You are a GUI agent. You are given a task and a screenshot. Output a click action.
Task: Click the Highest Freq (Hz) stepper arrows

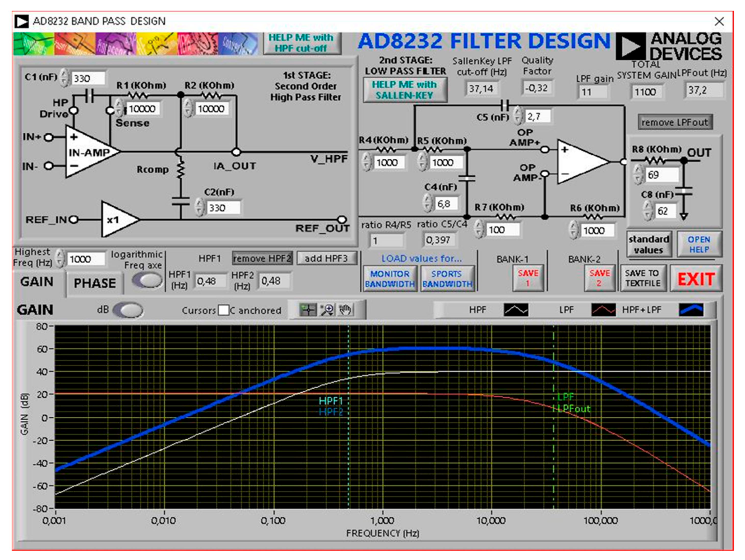(60, 259)
